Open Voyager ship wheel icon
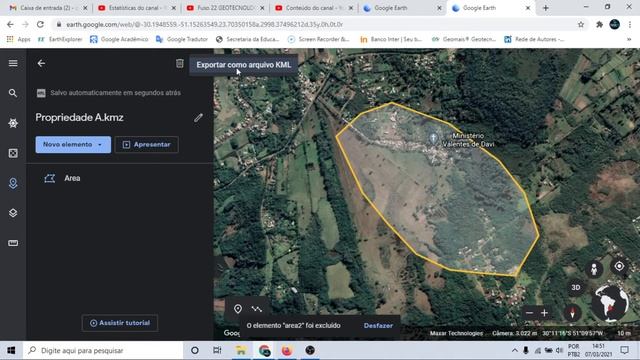Screen dimensions: 640x360 click(13, 123)
